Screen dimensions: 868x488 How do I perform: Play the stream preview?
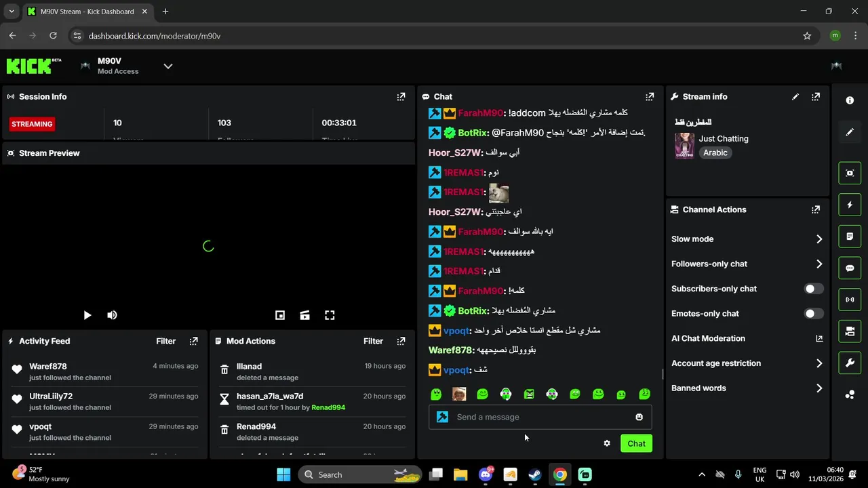click(87, 315)
